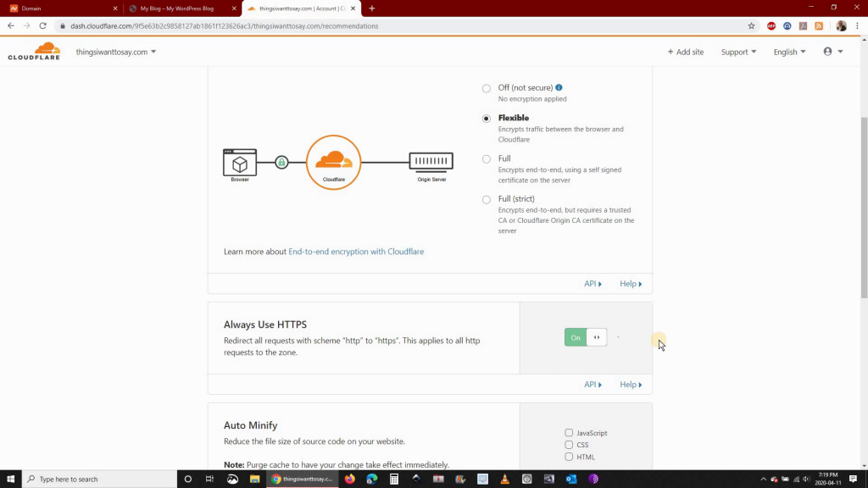
Task: Select the Off (not secure) SSL option
Action: click(x=486, y=88)
